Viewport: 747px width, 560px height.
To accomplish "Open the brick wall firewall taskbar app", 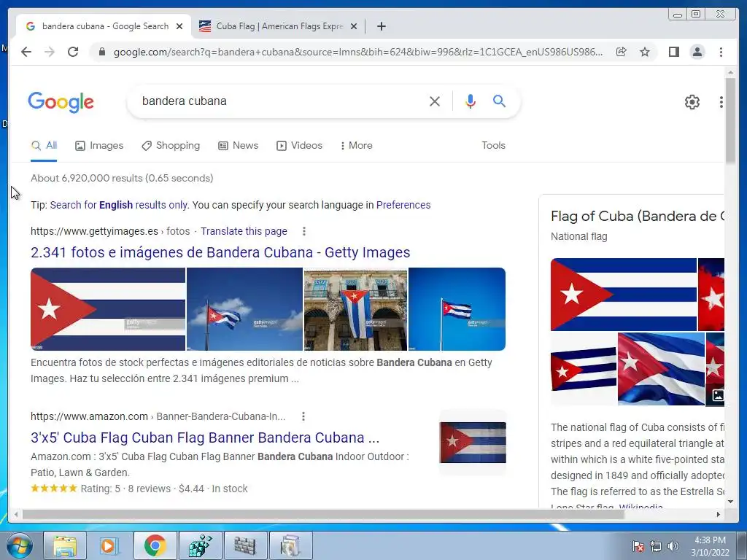I will [x=245, y=545].
